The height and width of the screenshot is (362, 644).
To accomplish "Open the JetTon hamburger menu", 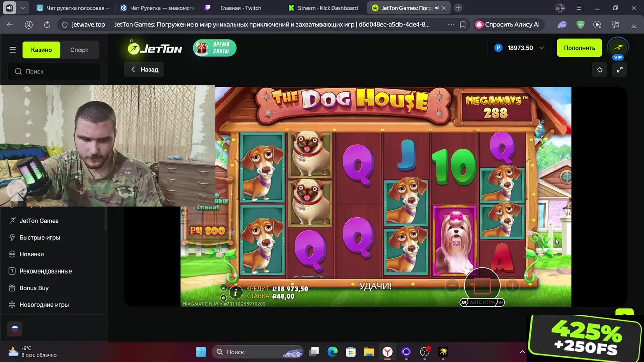I will [x=13, y=50].
